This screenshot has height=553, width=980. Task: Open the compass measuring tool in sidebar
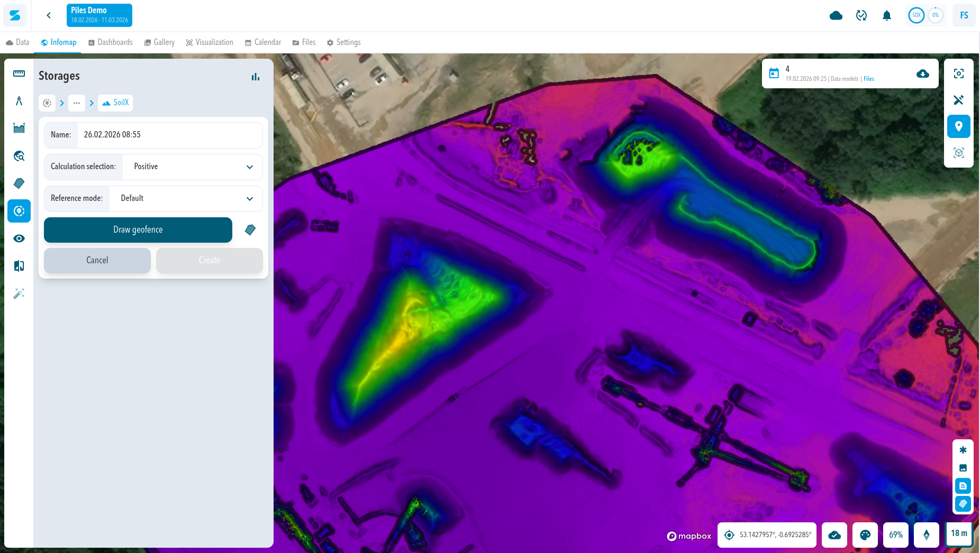tap(19, 101)
